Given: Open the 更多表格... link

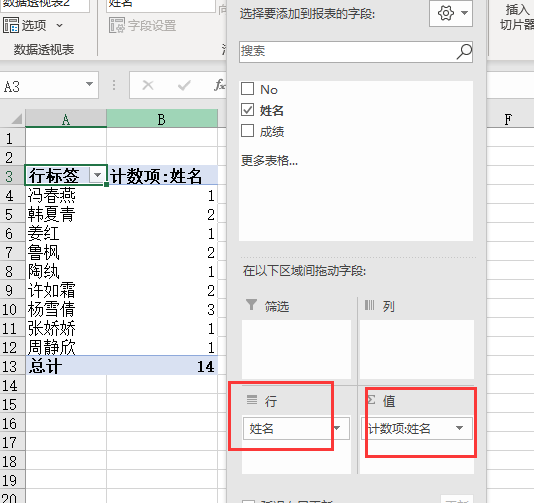Looking at the screenshot, I should click(269, 160).
